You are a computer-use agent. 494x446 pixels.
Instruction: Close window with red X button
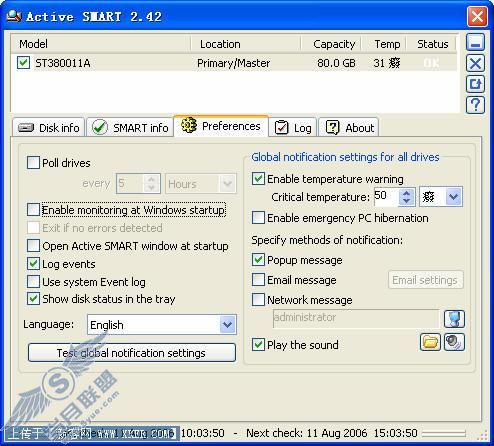477,16
